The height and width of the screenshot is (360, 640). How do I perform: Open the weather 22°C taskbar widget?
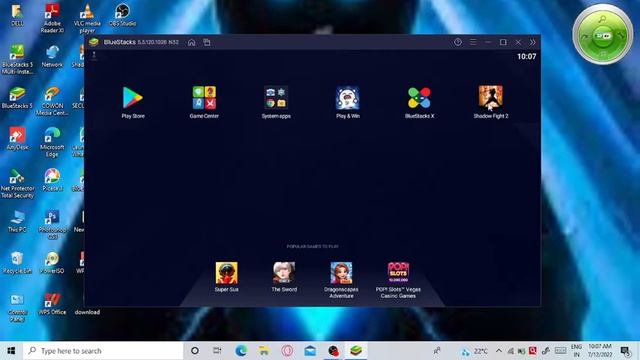pyautogui.click(x=474, y=351)
